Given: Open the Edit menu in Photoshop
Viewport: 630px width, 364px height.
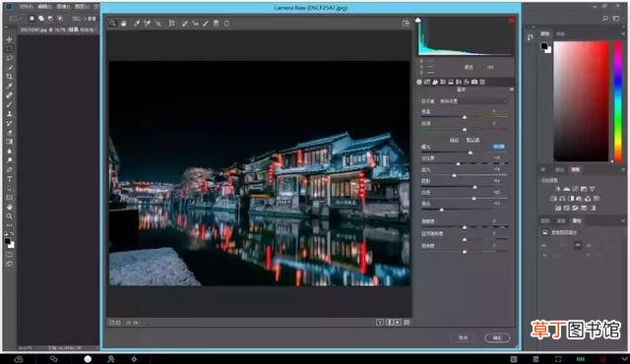Looking at the screenshot, I should (44, 7).
